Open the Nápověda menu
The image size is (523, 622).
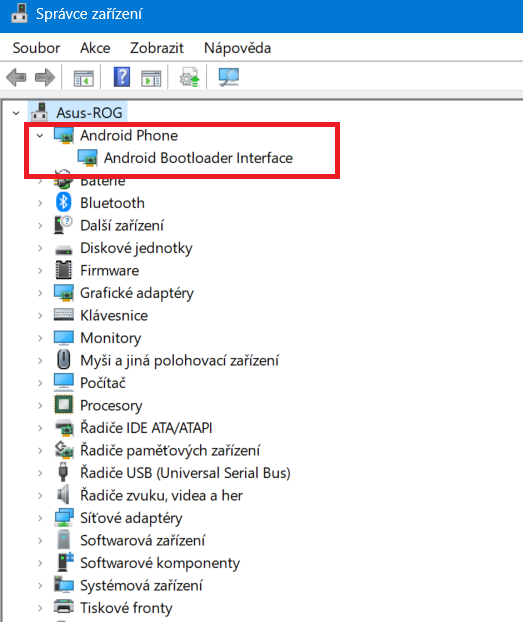tap(237, 48)
